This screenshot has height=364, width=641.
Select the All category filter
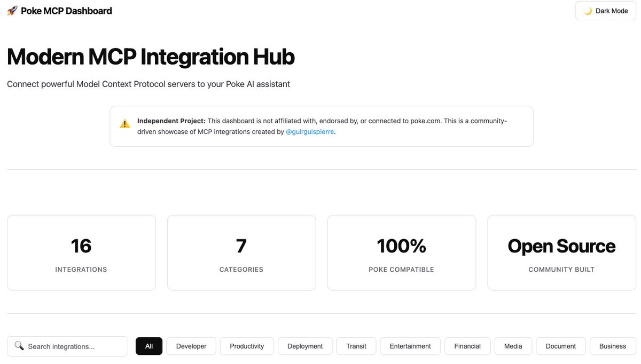149,346
